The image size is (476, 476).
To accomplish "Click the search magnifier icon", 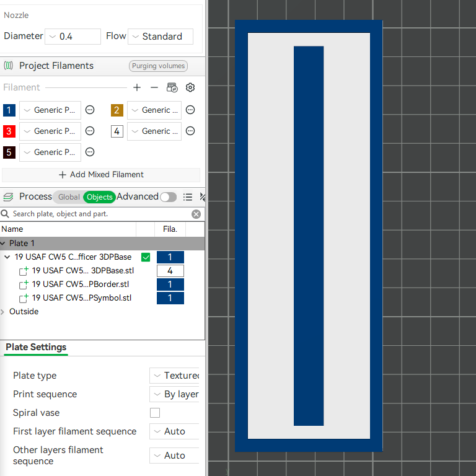I will pos(5,214).
